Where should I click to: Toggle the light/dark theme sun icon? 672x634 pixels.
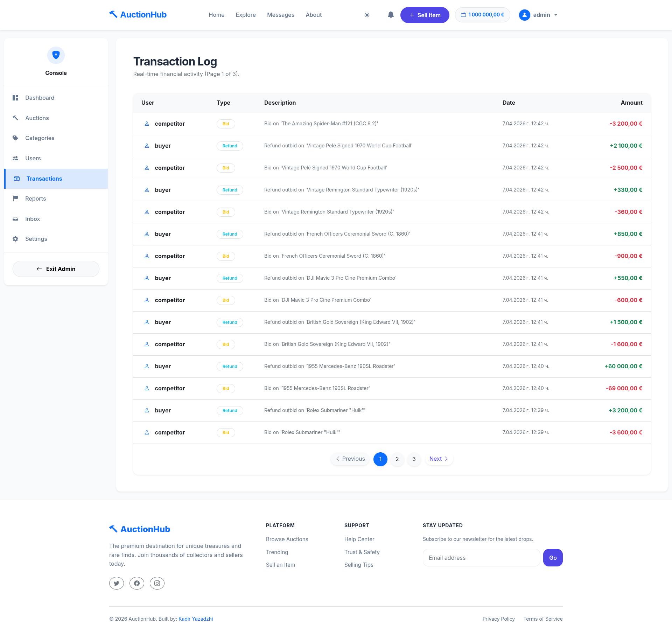367,15
